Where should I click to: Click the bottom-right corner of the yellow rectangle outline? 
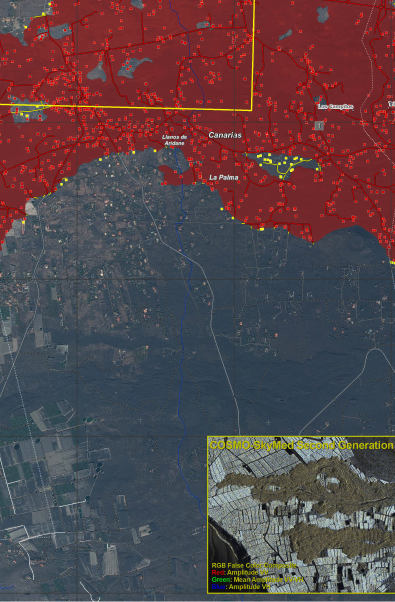(252, 110)
